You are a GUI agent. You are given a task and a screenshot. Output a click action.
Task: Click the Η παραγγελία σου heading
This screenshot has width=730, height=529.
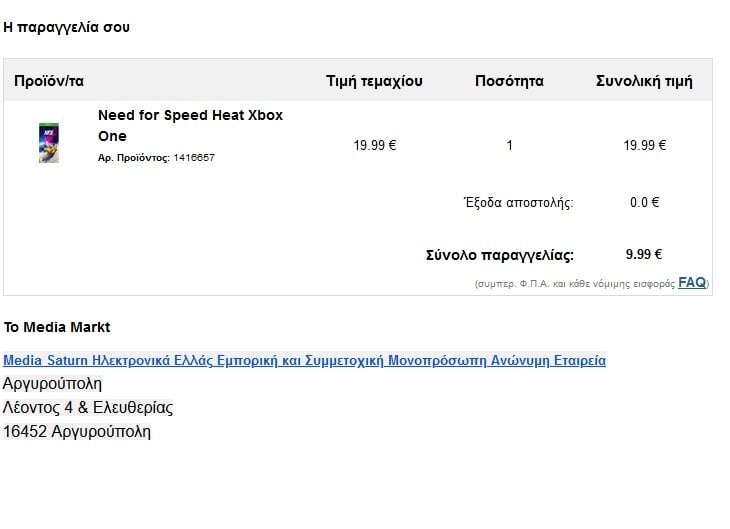(x=67, y=27)
